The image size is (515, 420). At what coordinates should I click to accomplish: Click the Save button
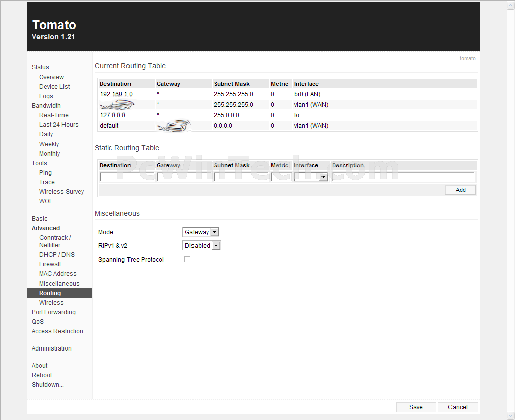click(x=416, y=407)
